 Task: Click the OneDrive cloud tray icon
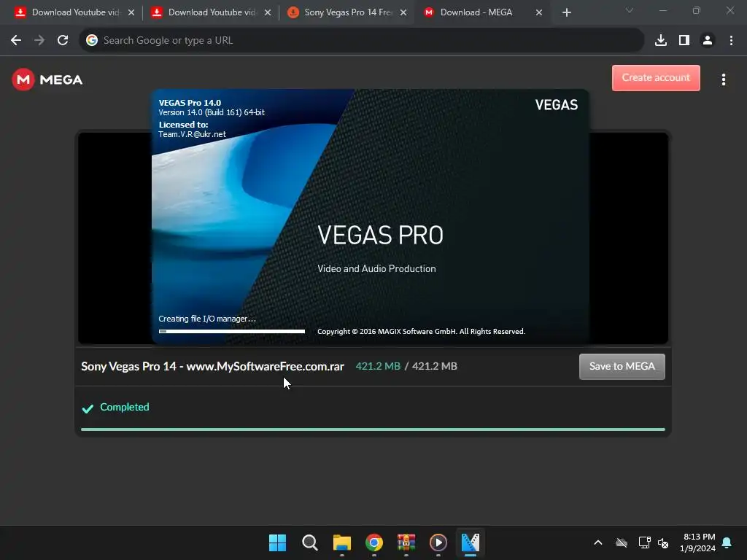(x=622, y=542)
